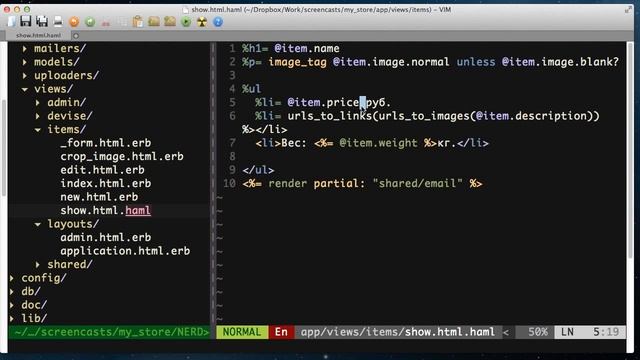The width and height of the screenshot is (640, 360).
Task: Select show.html.haml in the file tree
Action: click(106, 210)
